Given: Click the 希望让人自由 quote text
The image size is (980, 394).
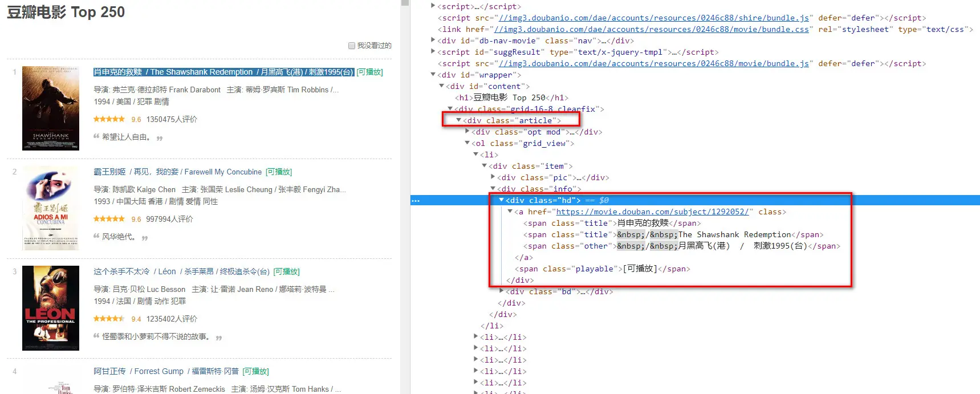Looking at the screenshot, I should coord(126,137).
